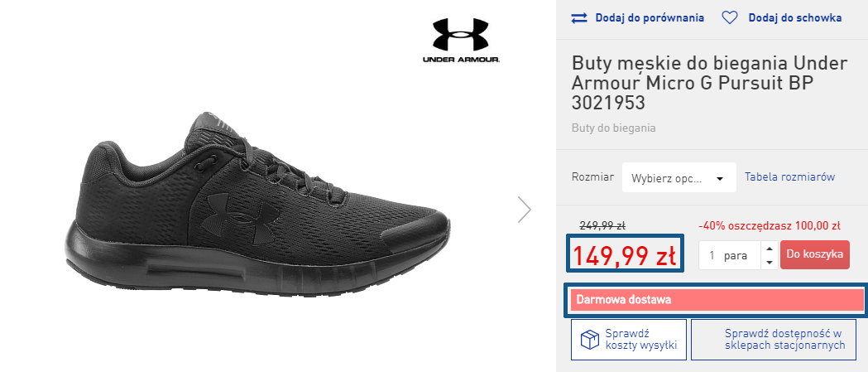Decrease pair quantity with down arrow
Viewport: 868px width, 372px height.
pos(769,262)
